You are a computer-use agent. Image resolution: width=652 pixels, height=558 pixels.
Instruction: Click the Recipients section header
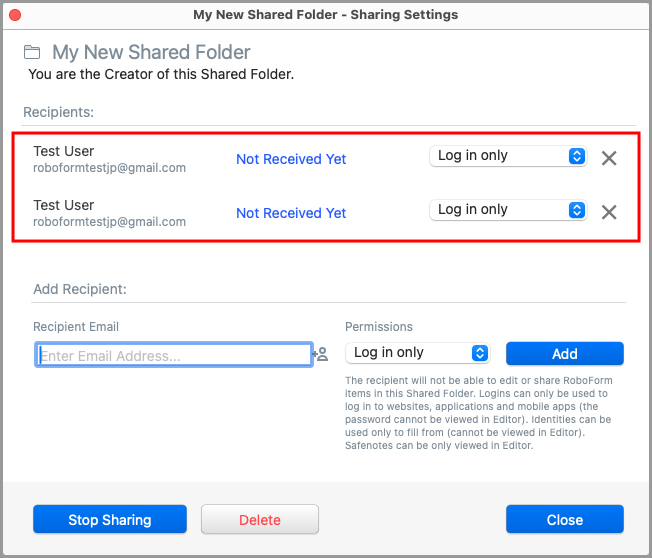coord(59,112)
